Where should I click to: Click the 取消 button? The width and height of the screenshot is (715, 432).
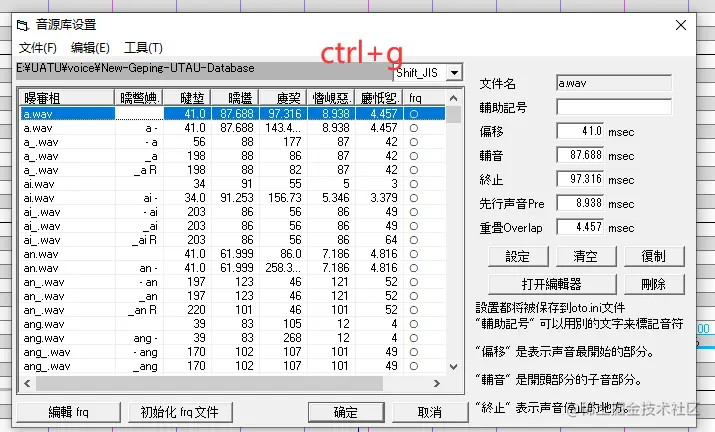[430, 412]
